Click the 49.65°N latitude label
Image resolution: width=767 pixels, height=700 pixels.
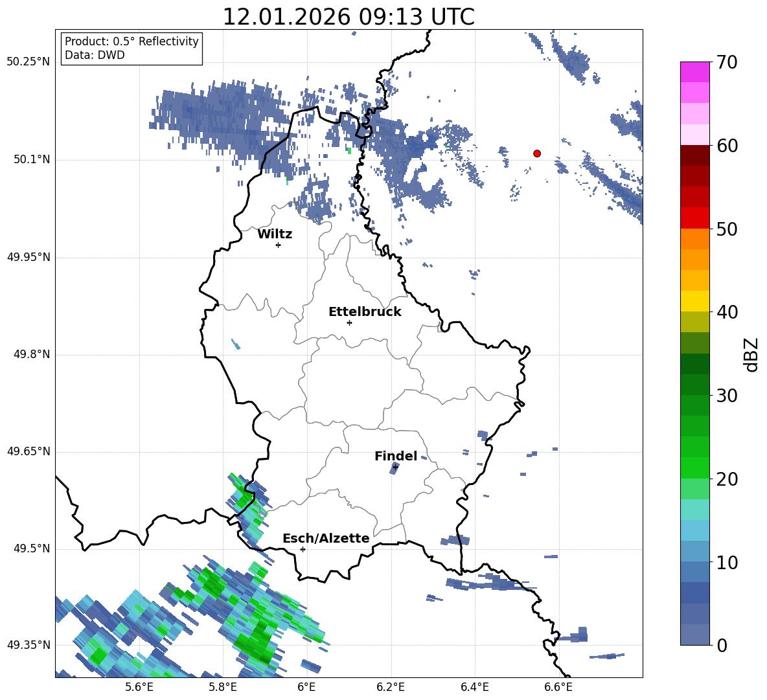tap(29, 451)
